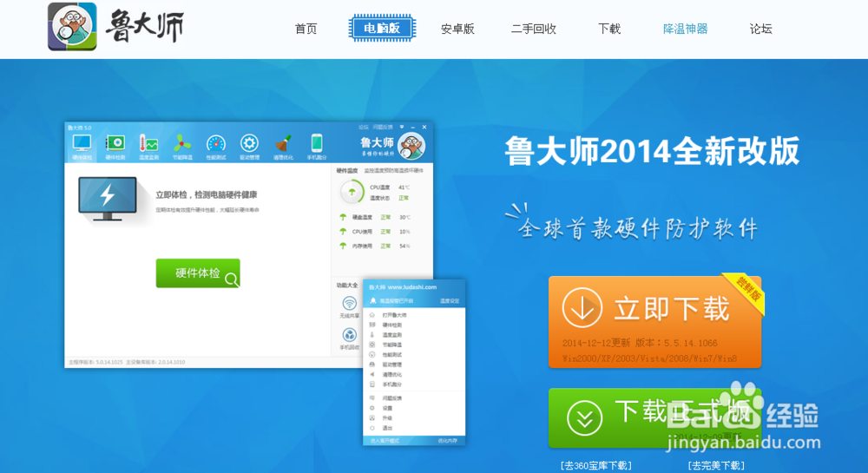Choose 硬件检测 in the tray menu
Screen dimensions: 868x473
pyautogui.click(x=392, y=325)
